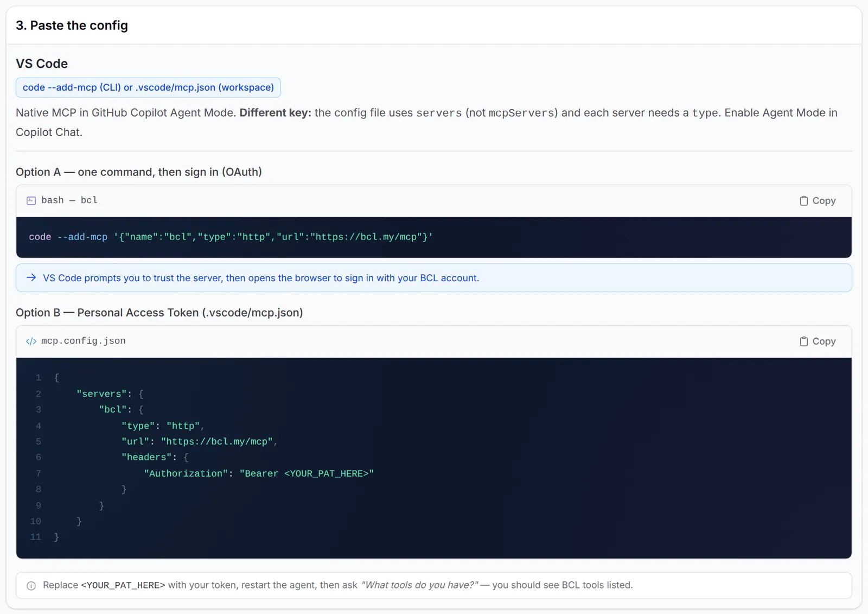868x614 pixels.
Task: Click the "bcl": { line in JSON
Action: (x=122, y=410)
